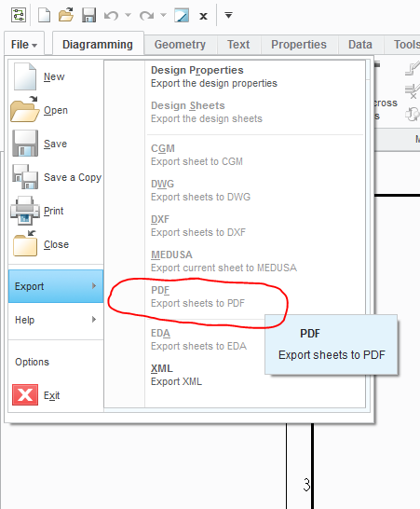Screen dimensions: 420x509
Task: Select Design Properties export option
Action: tap(255, 76)
